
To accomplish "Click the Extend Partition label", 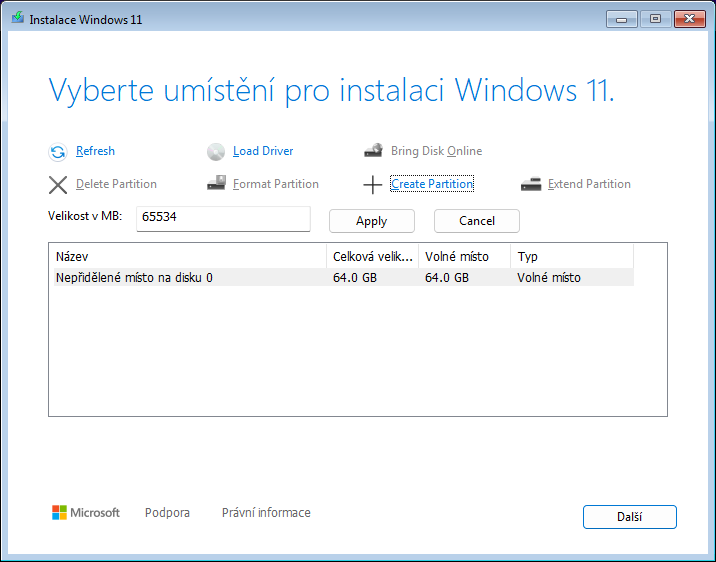I will click(x=589, y=184).
